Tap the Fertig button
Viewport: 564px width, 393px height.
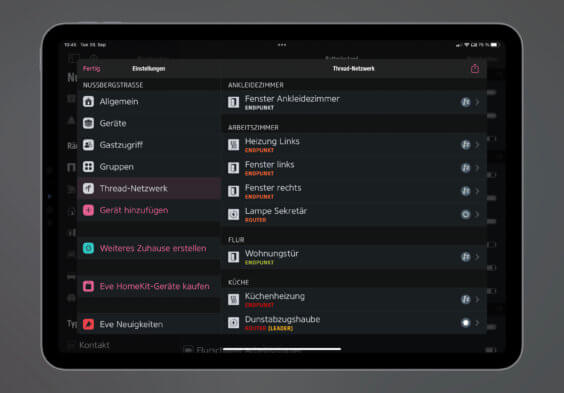point(91,68)
